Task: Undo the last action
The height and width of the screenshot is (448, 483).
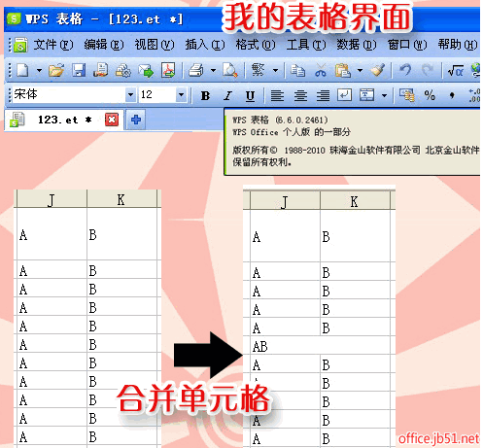Action: point(405,70)
